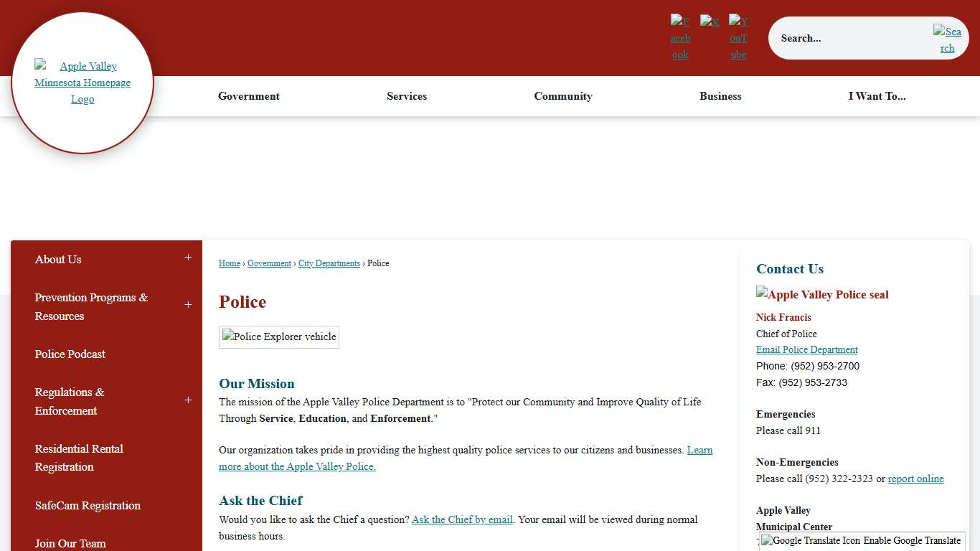980x551 pixels.
Task: Click the Police Explorer vehicle image
Action: pos(278,336)
